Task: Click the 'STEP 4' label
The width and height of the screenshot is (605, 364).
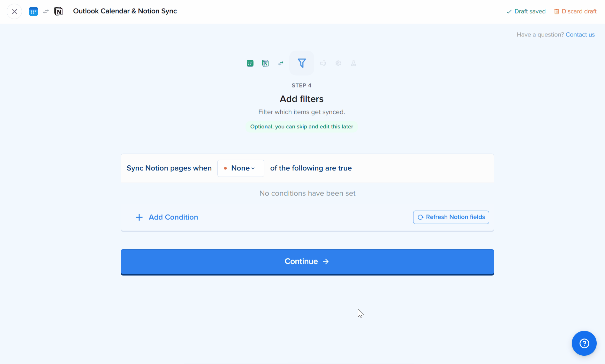Action: tap(302, 86)
